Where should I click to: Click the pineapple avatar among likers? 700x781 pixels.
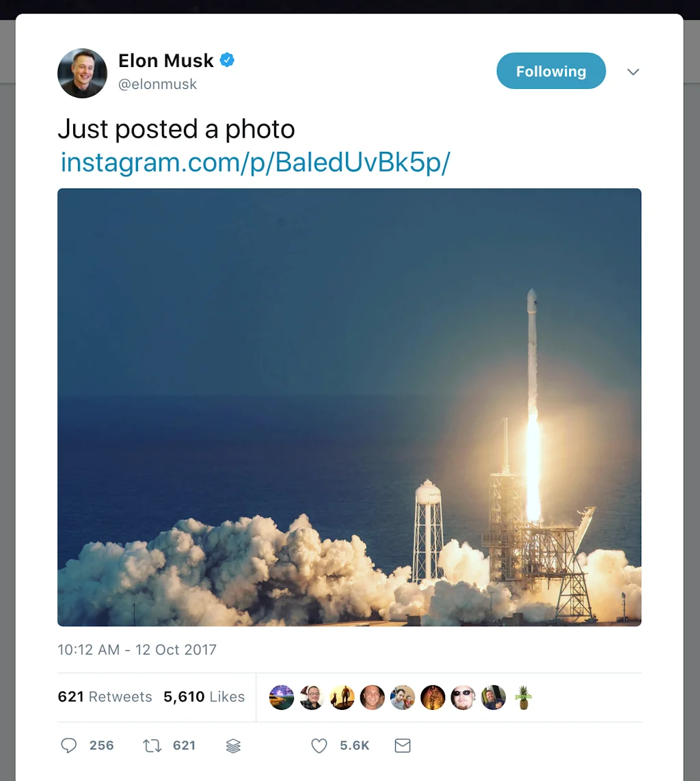[523, 698]
